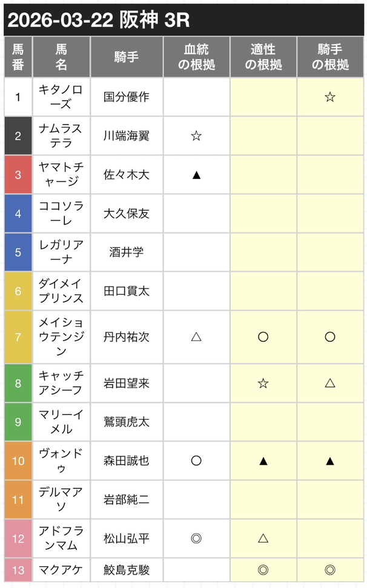Screen dimensions: 367x588
Task: Open horse name ココソラーレ
Action: [61, 213]
